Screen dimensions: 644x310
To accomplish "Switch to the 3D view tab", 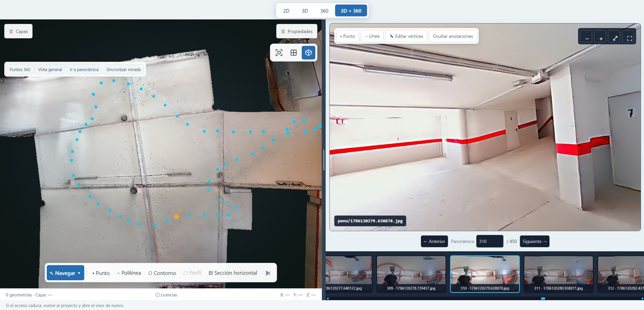I will 305,11.
